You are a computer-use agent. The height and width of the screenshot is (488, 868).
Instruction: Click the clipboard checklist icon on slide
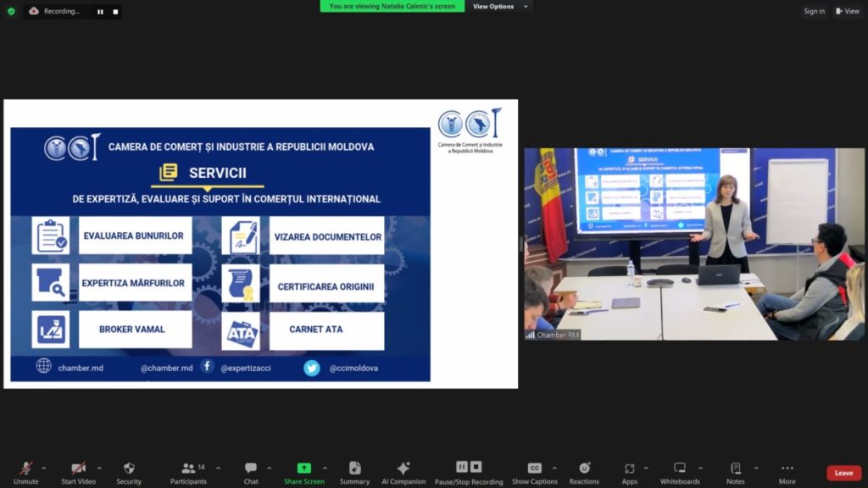51,236
